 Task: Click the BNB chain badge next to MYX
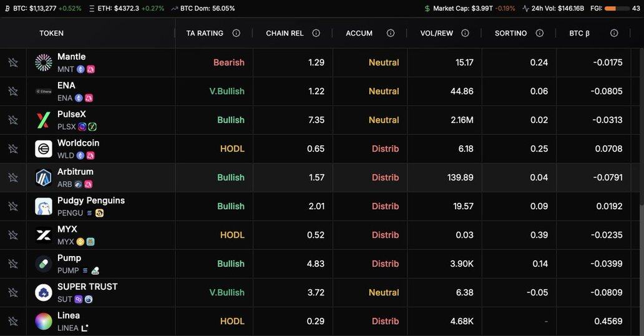(80, 242)
